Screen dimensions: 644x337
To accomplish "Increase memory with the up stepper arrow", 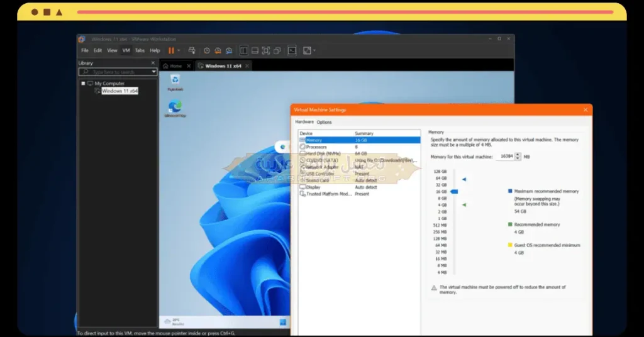I will point(518,155).
